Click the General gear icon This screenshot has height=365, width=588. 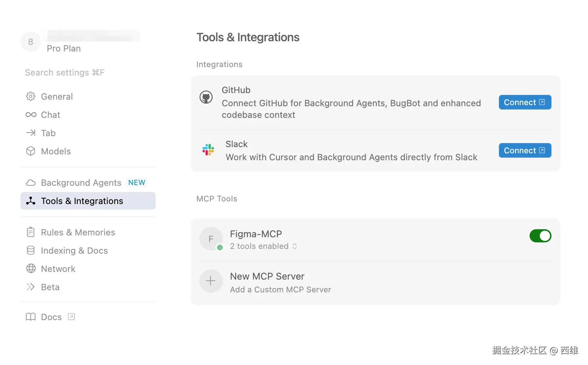(x=31, y=96)
